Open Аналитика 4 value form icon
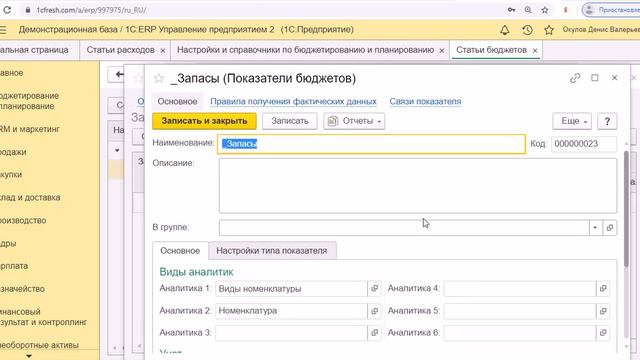The height and width of the screenshot is (360, 640). [x=603, y=289]
